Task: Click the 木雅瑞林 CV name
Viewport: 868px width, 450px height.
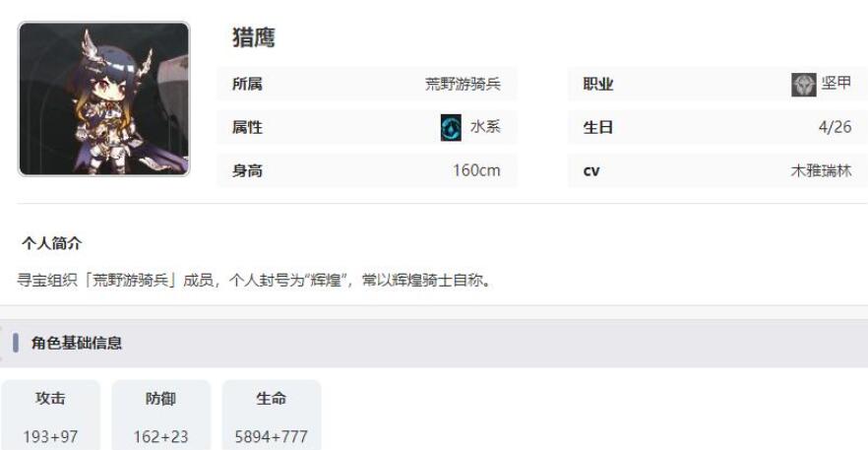Action: click(821, 170)
